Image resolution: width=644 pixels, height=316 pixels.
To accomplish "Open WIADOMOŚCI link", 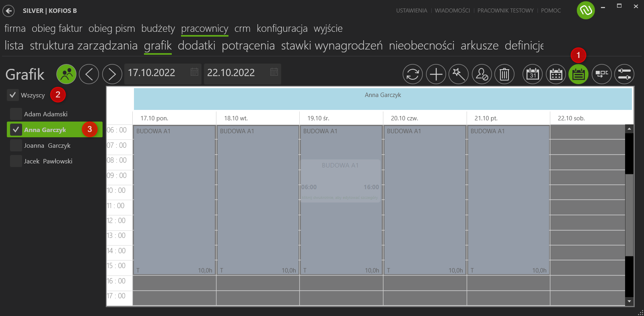I will pos(452,10).
